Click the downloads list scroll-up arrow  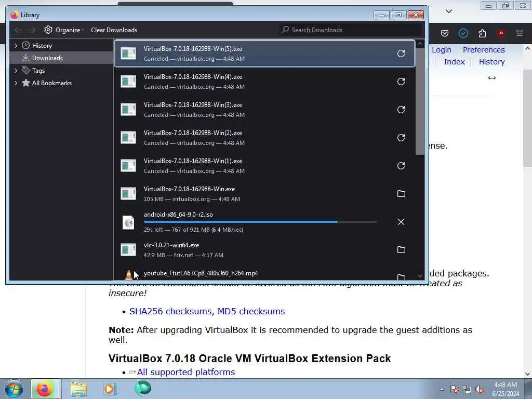coord(420,44)
